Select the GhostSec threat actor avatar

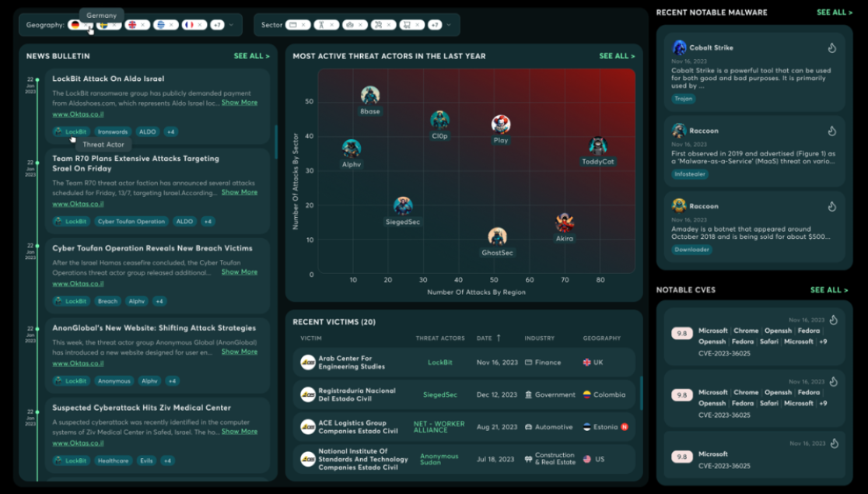pyautogui.click(x=497, y=236)
